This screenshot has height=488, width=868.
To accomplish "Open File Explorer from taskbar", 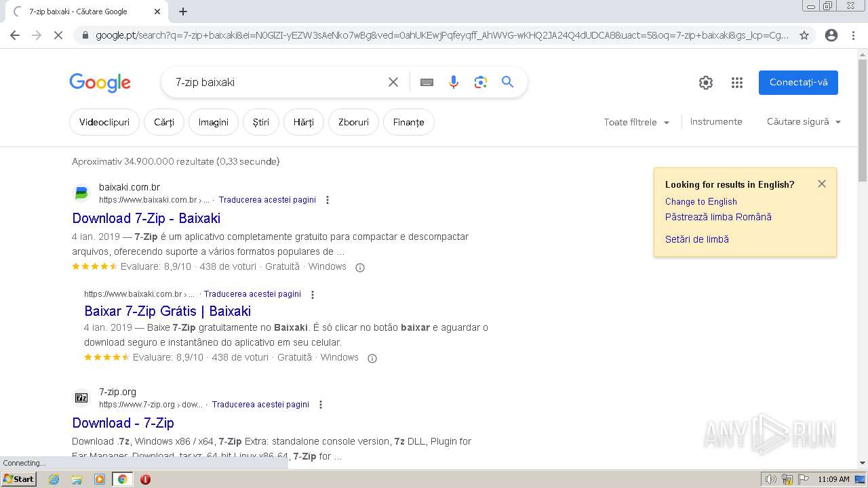I will (x=77, y=479).
